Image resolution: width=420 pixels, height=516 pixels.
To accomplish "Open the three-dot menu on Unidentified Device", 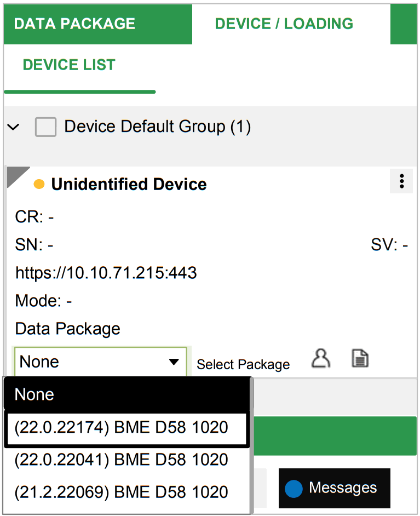I will pos(401,181).
